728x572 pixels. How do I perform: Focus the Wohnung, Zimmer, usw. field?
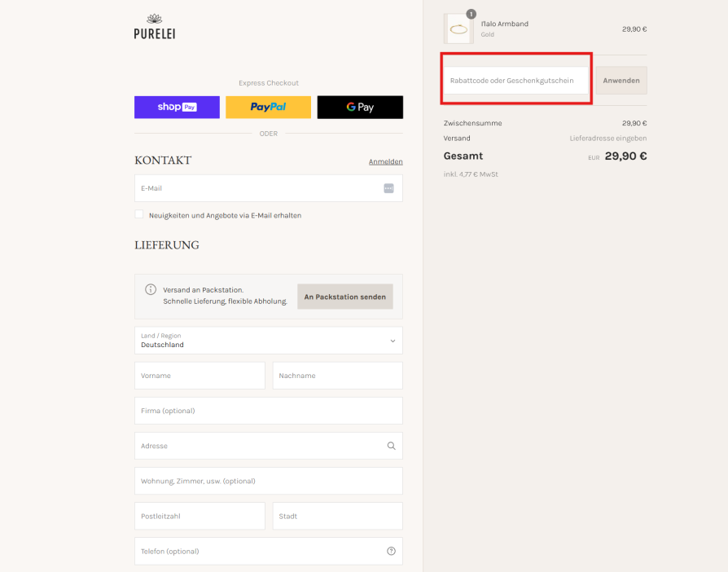tap(269, 481)
